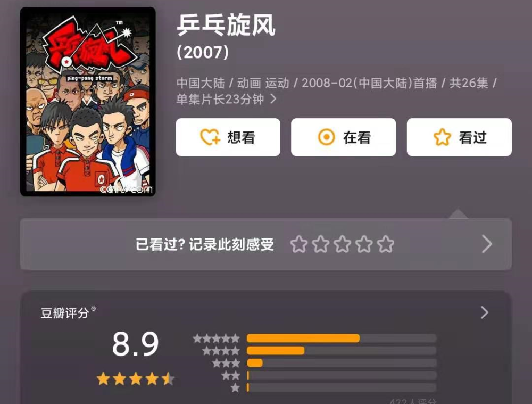Select the four-star rating distribution bar

342,351
